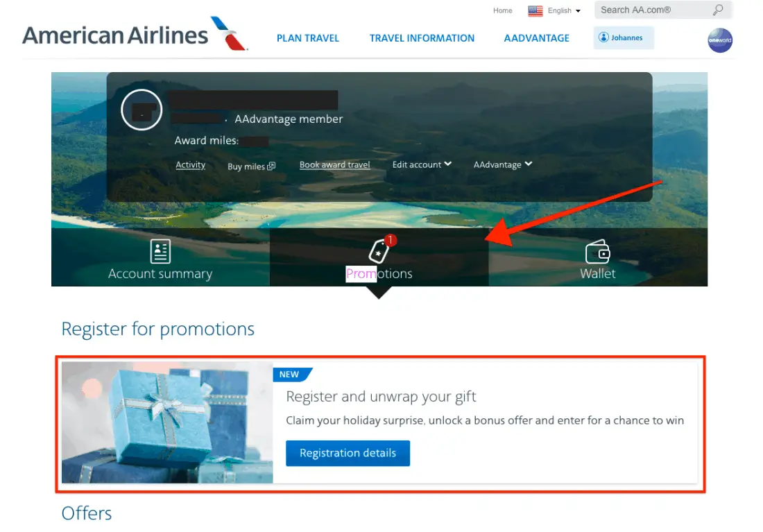The height and width of the screenshot is (532, 763).
Task: Open the Wallet icon
Action: (x=597, y=252)
